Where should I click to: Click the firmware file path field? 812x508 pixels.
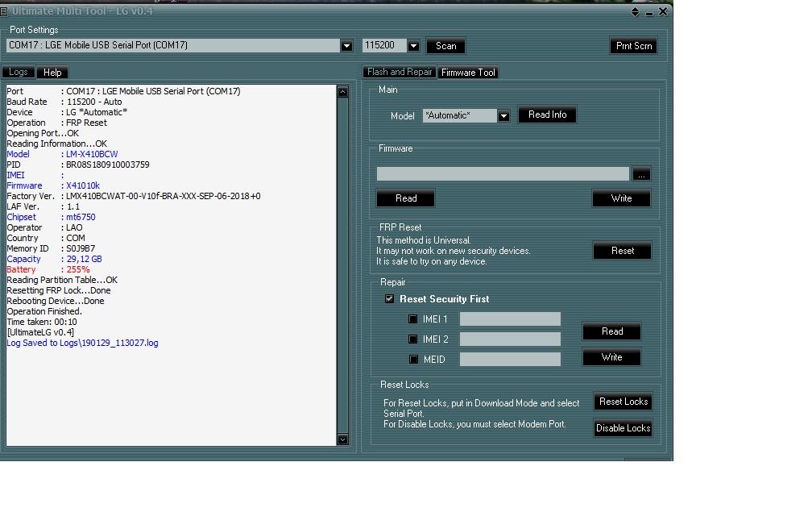click(503, 174)
